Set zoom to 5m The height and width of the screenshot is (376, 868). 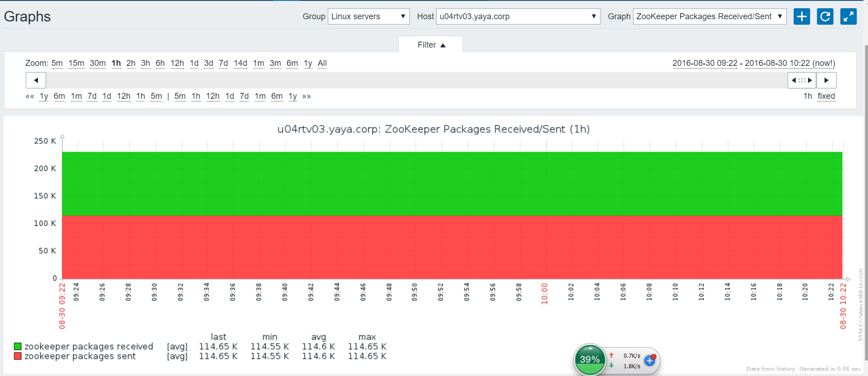57,63
